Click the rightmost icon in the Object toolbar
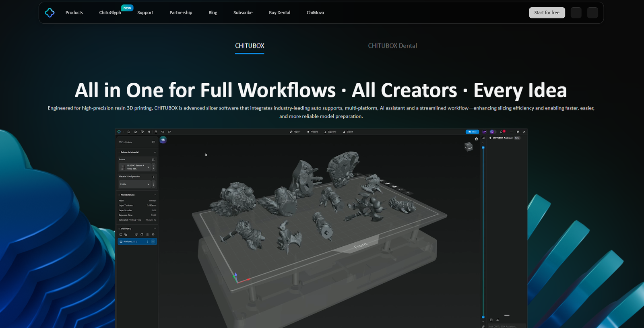The height and width of the screenshot is (328, 644). [x=153, y=234]
